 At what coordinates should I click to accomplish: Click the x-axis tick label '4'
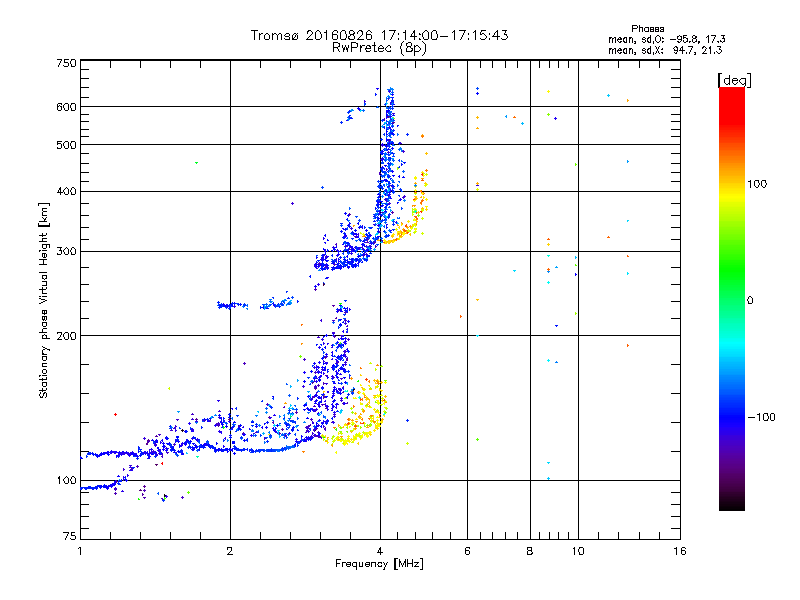pos(380,551)
